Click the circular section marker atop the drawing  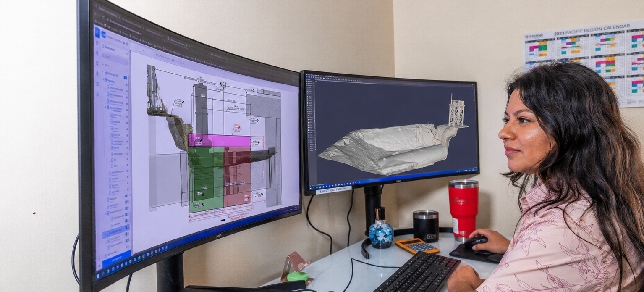click(223, 84)
